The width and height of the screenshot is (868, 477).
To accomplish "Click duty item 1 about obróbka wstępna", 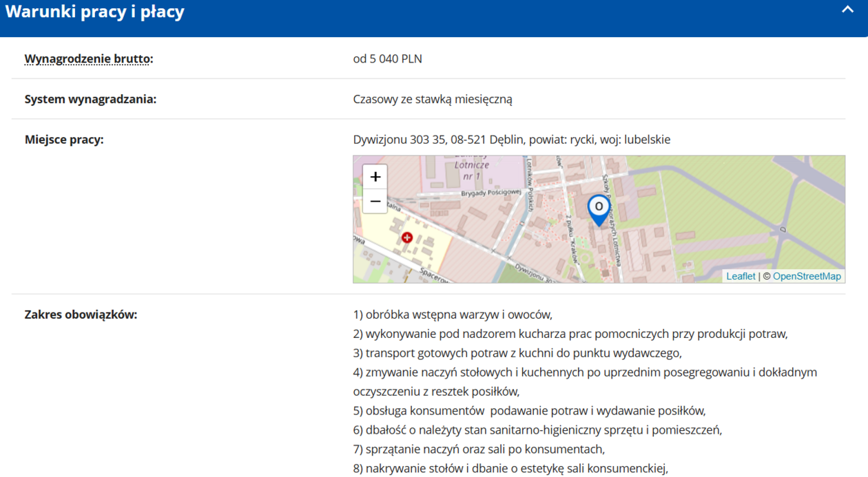I will (x=453, y=315).
